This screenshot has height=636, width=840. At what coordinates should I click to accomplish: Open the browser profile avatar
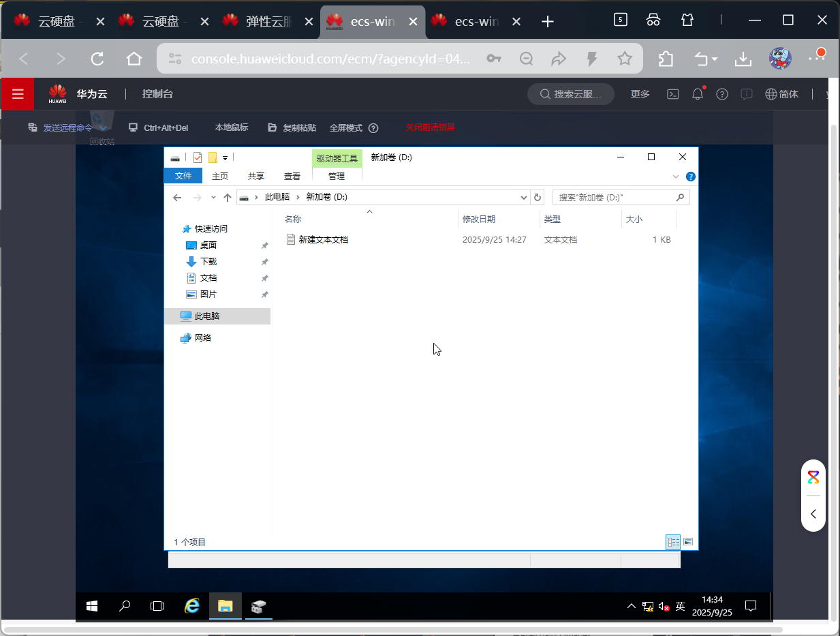(x=780, y=59)
